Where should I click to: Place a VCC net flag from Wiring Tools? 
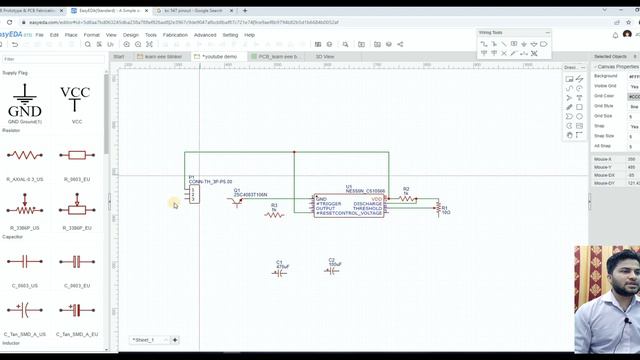click(x=484, y=53)
